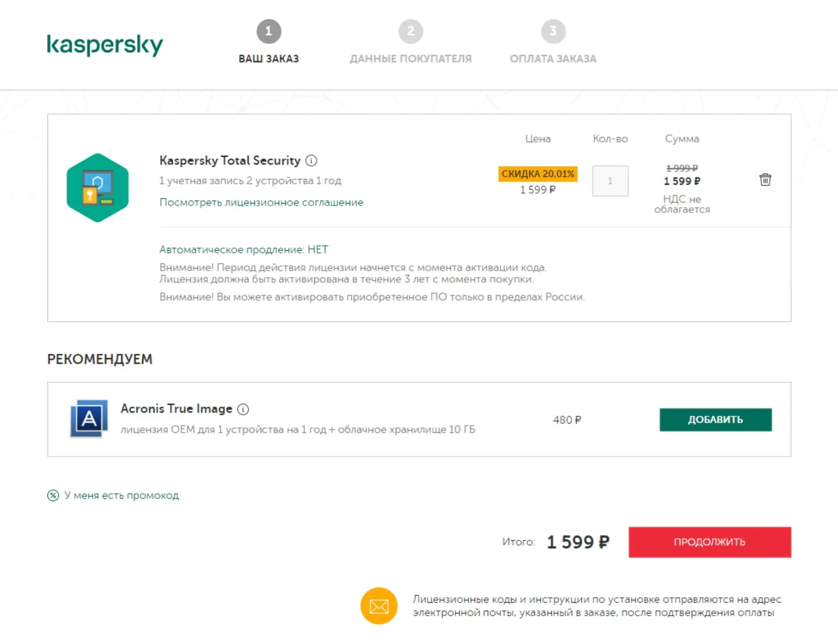Add Acronis True Image with Добавить button
This screenshot has width=838, height=644.
click(x=715, y=420)
